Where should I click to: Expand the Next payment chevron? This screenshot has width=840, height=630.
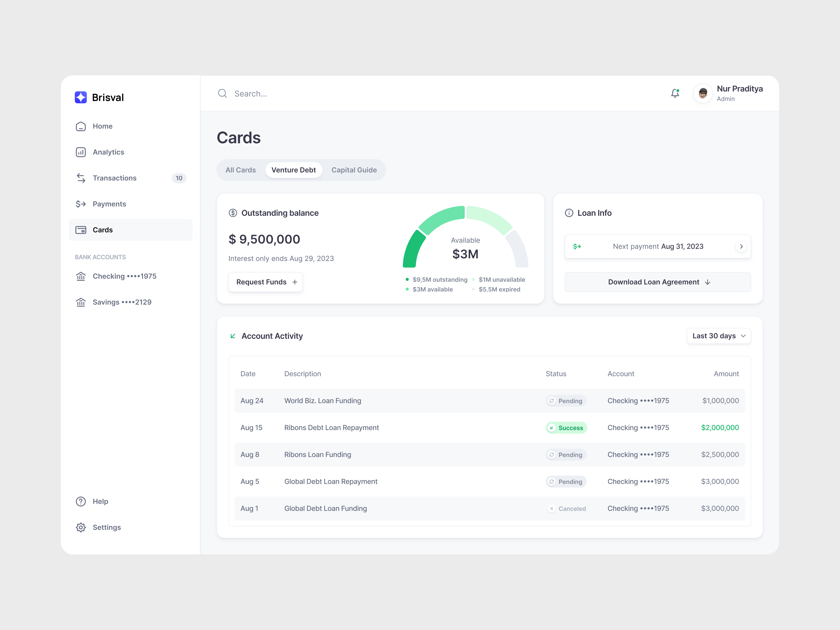pyautogui.click(x=741, y=246)
